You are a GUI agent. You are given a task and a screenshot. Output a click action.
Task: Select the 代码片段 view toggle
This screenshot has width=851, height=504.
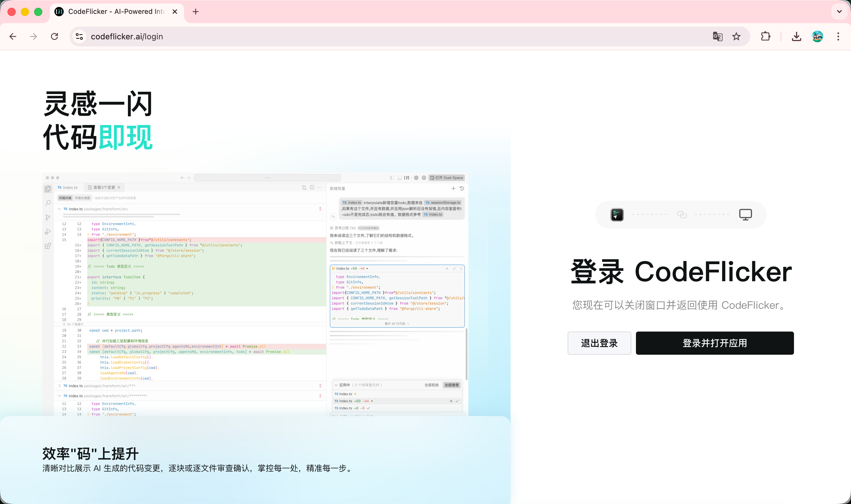pyautogui.click(x=65, y=198)
